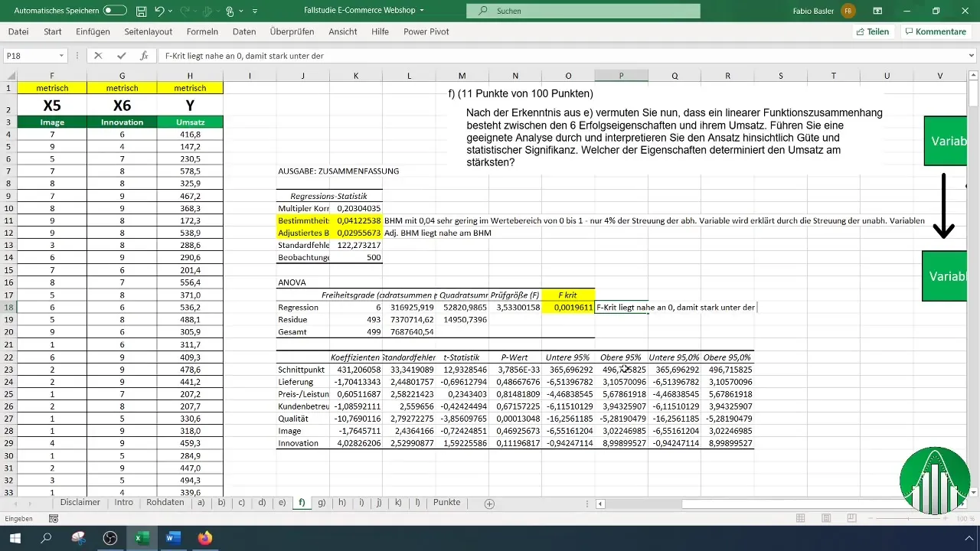Add a new sheet with plus icon
This screenshot has width=980, height=551.
click(x=489, y=504)
